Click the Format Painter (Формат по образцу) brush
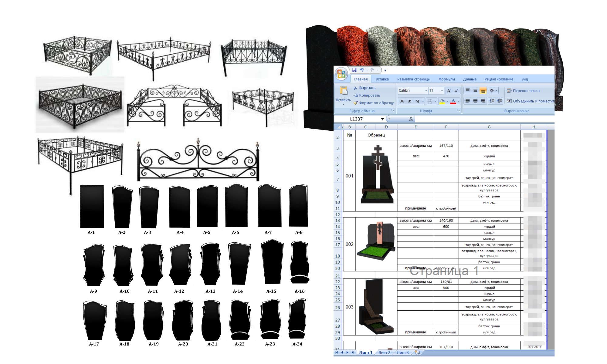Image resolution: width=607 pixels, height=364 pixels. 356,103
